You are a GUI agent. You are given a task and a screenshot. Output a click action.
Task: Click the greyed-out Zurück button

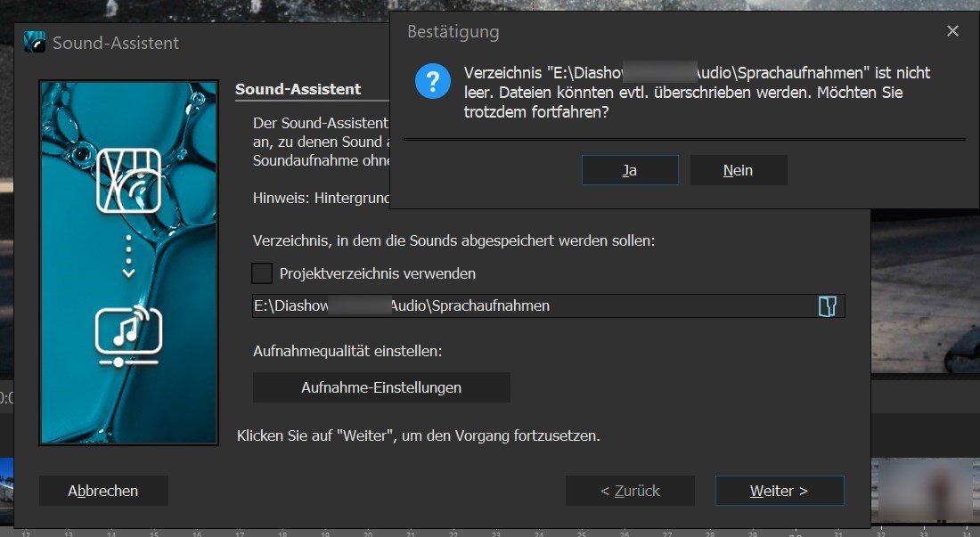pos(630,491)
